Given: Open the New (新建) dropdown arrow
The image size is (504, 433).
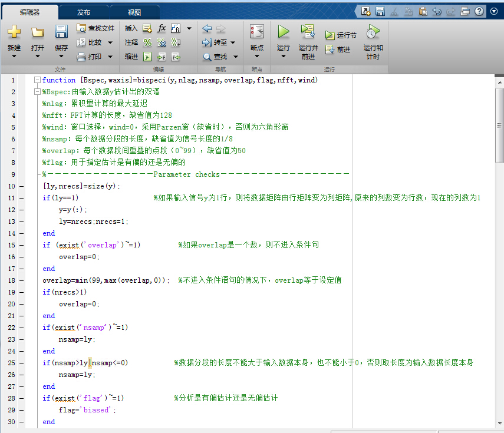Looking at the screenshot, I should [x=14, y=56].
